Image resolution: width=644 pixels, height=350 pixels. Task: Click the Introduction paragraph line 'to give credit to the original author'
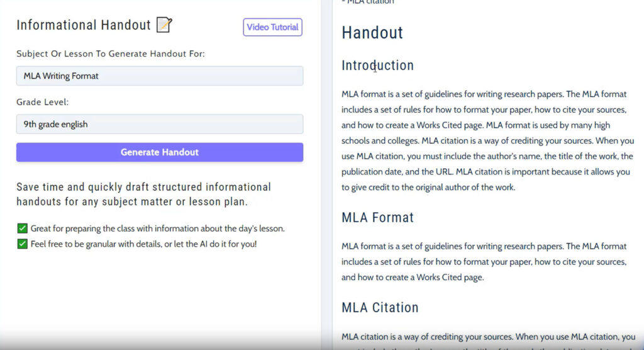tap(428, 187)
